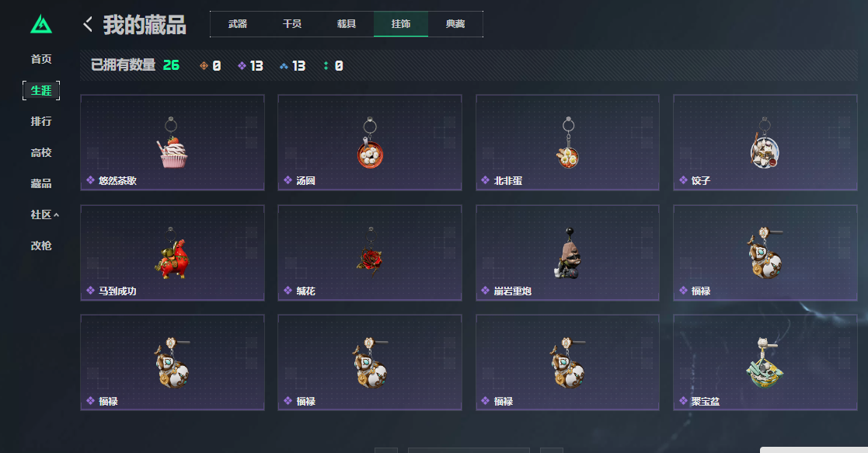Select the 饺子 plate charm
This screenshot has height=453, width=868.
pos(765,142)
